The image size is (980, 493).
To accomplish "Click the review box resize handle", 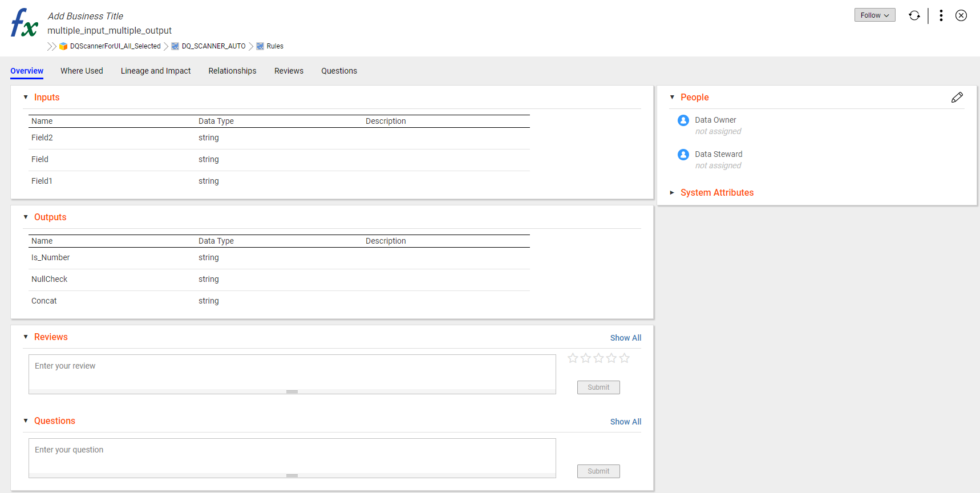I will pos(292,391).
